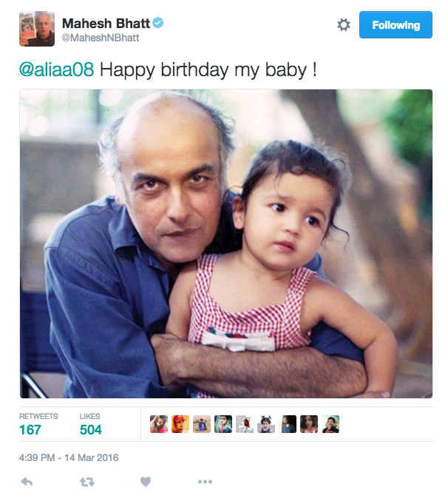Toggle the Following button
Viewport: 448px width, 498px height.
(396, 25)
